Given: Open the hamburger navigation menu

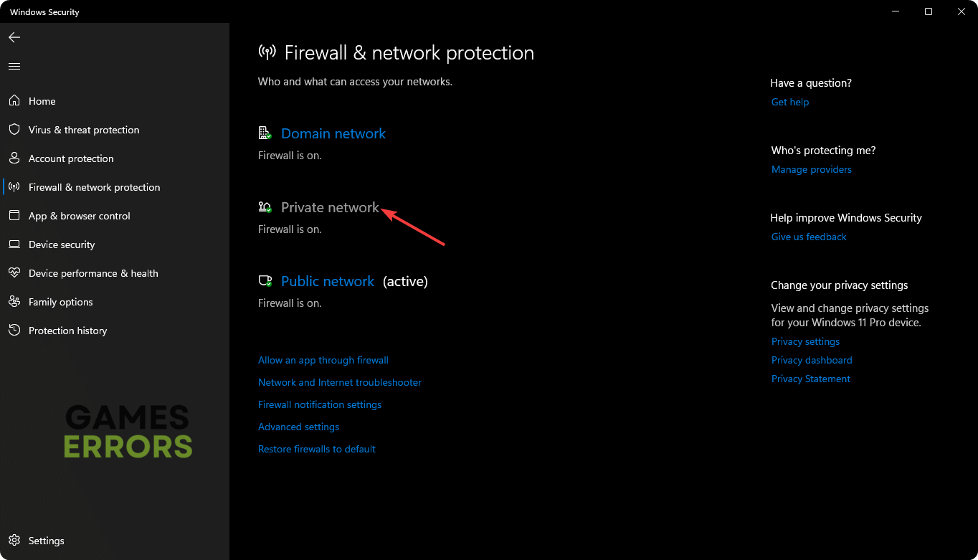Looking at the screenshot, I should coord(14,66).
